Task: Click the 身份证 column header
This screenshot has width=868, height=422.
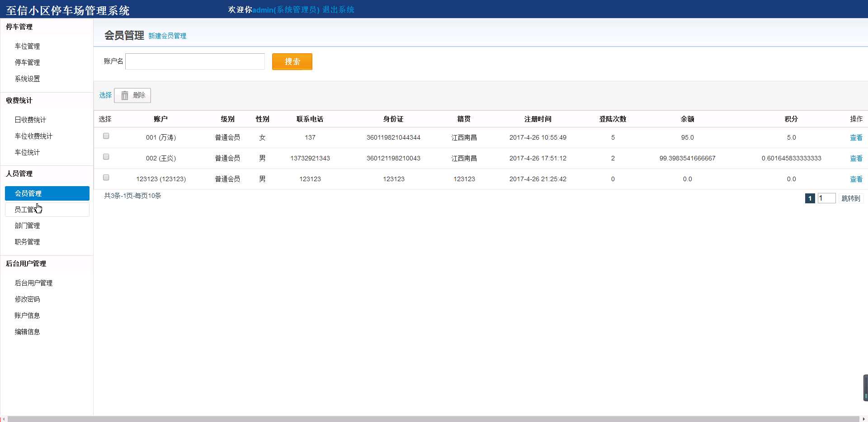Action: [393, 119]
